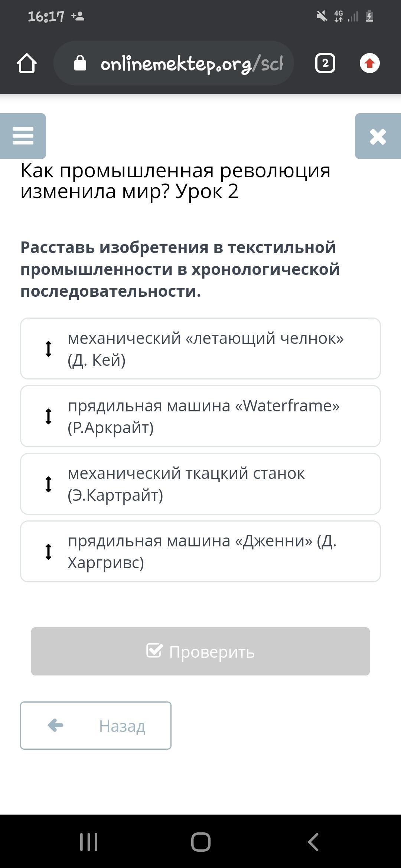Close the lesson with the X button
The height and width of the screenshot is (868, 401).
pos(378,136)
